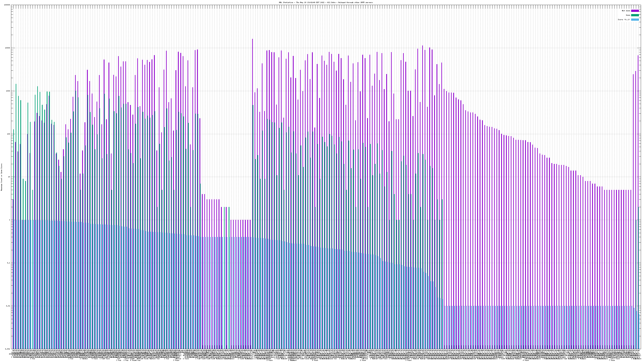Click the 0.001 y-axis tick label
Image resolution: width=644 pixels, height=362 pixels.
point(8,349)
